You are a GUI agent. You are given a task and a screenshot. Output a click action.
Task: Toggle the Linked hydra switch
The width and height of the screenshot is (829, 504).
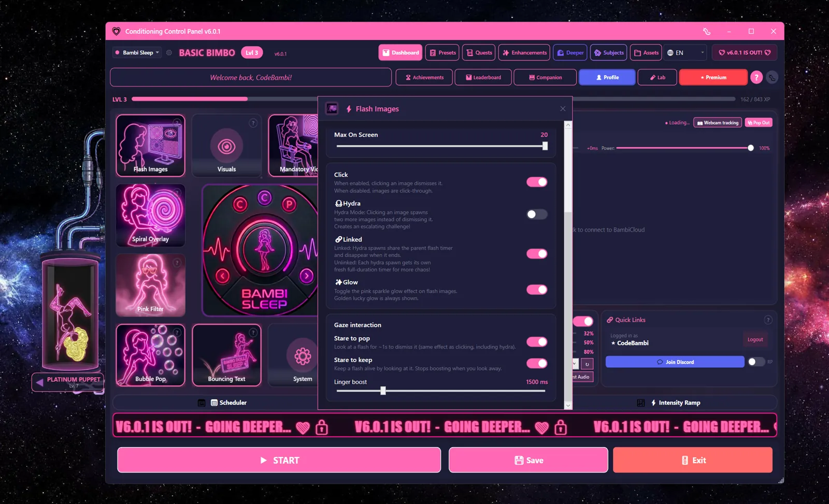[x=537, y=253]
